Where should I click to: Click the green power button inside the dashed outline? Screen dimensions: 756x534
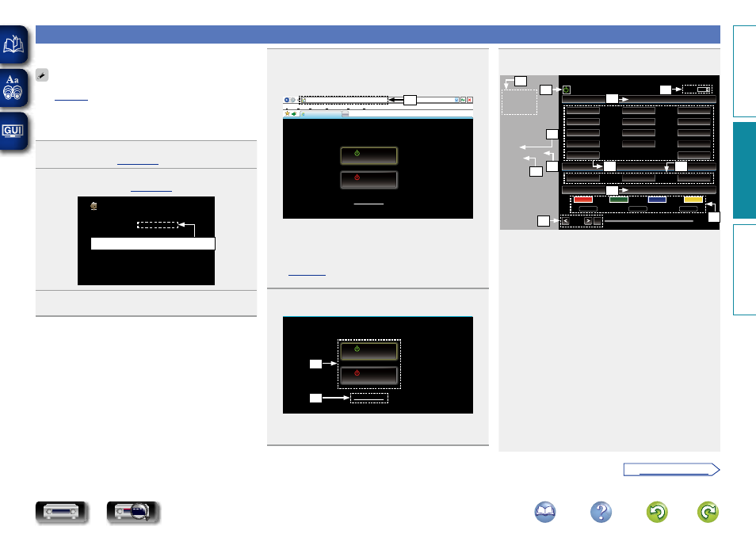[x=368, y=351]
